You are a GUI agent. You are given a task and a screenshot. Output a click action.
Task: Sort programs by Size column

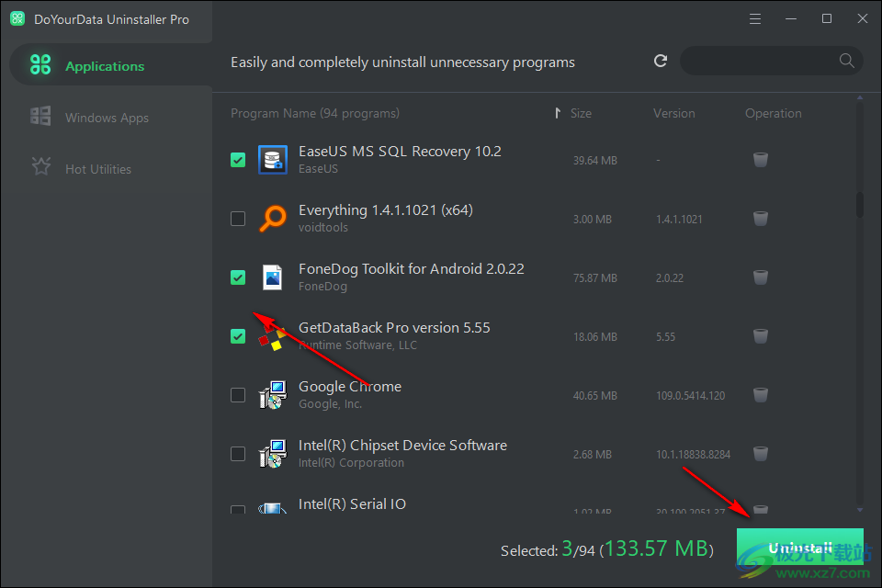tap(581, 113)
